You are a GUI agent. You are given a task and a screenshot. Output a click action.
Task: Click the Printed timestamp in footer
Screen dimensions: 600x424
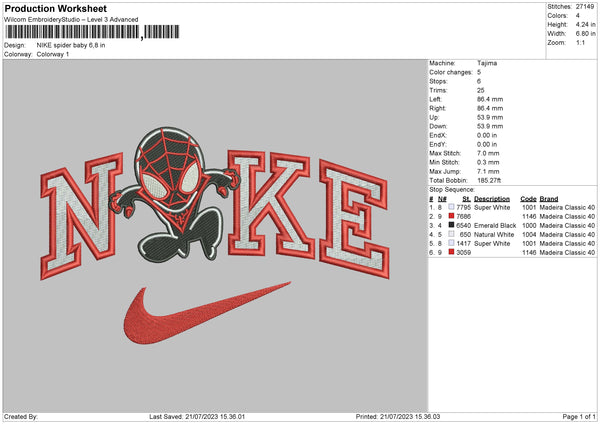click(398, 416)
